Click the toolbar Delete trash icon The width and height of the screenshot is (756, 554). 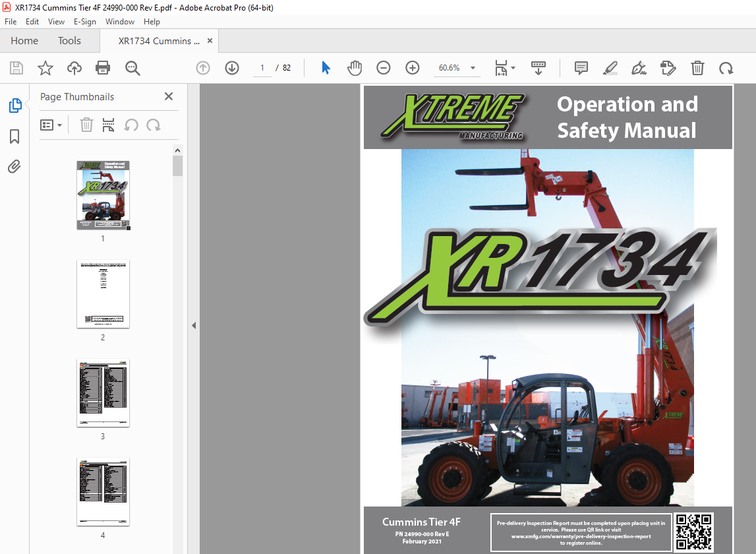coord(697,68)
